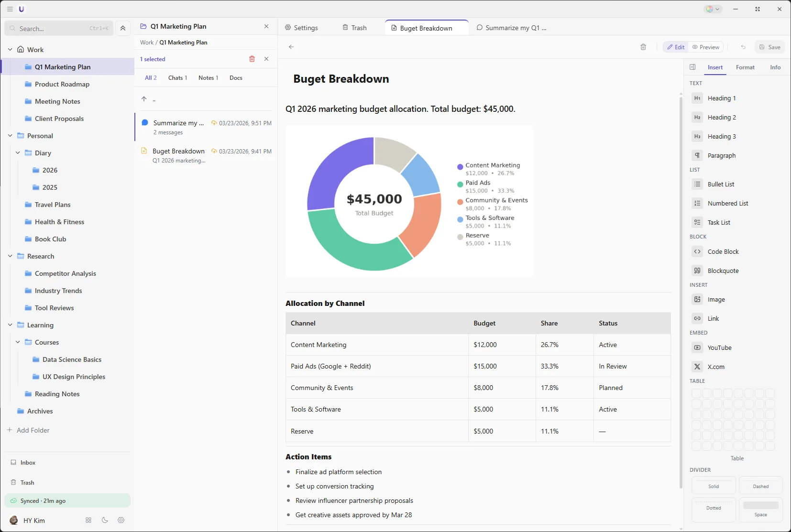Embed a YouTube video
Screen dimensions: 791x532
coord(719,347)
